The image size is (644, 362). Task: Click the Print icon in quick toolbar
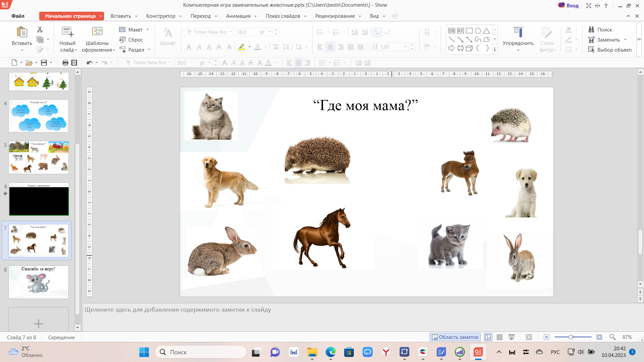coord(65,63)
